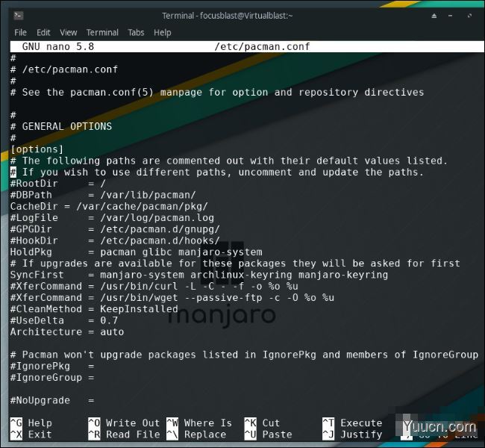Viewport: 485px width, 448px height.
Task: Click the 'See the pacman.conf(5) manpage' line
Action: point(217,93)
